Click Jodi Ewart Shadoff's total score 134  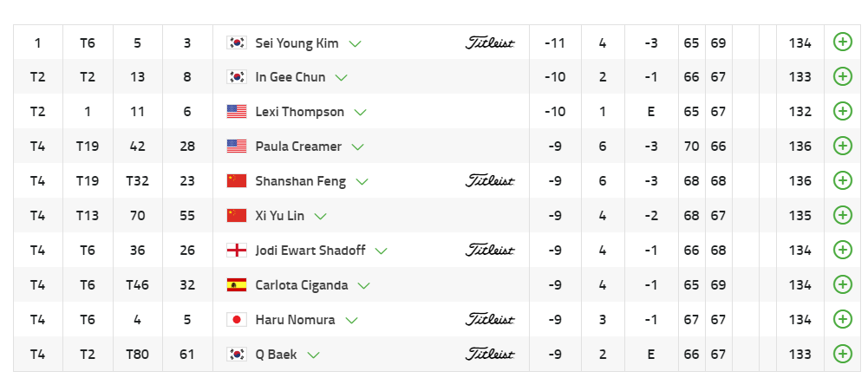(x=799, y=251)
